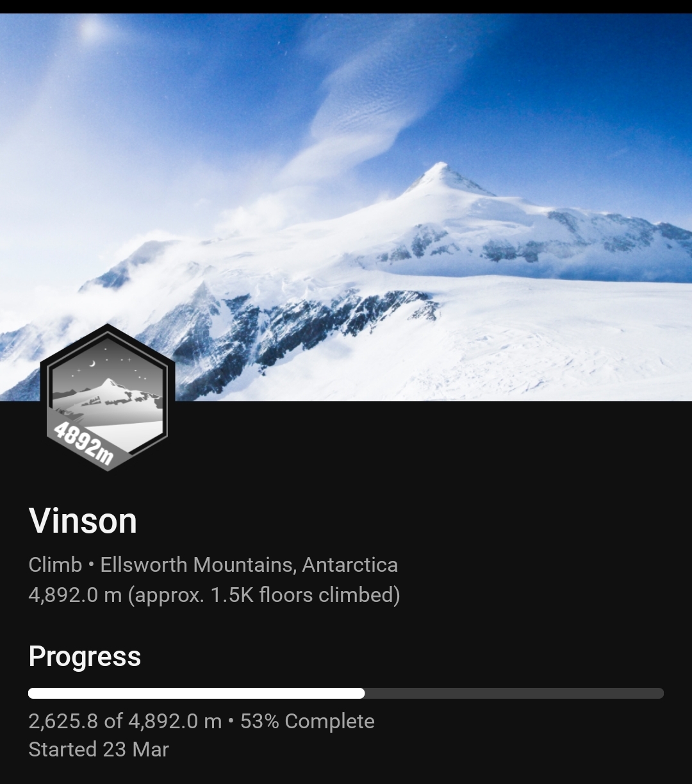The image size is (692, 784).
Task: Tap the 53% Complete label
Action: coord(308,721)
